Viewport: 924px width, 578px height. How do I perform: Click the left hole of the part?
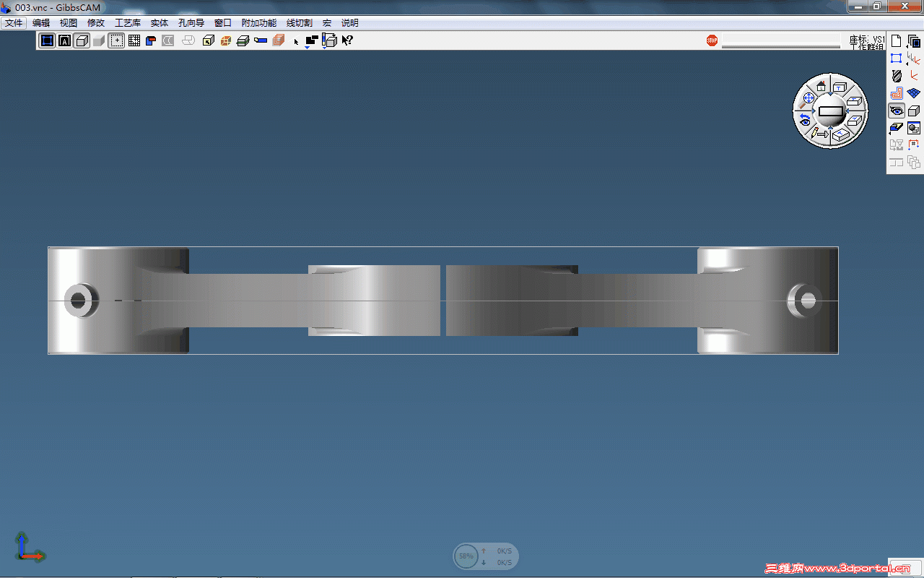79,300
